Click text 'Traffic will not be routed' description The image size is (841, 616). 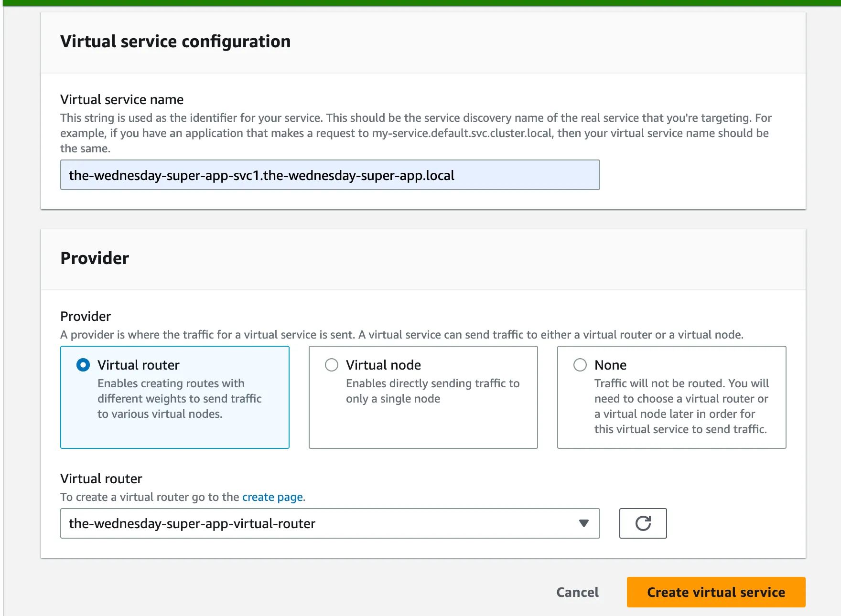pyautogui.click(x=681, y=406)
